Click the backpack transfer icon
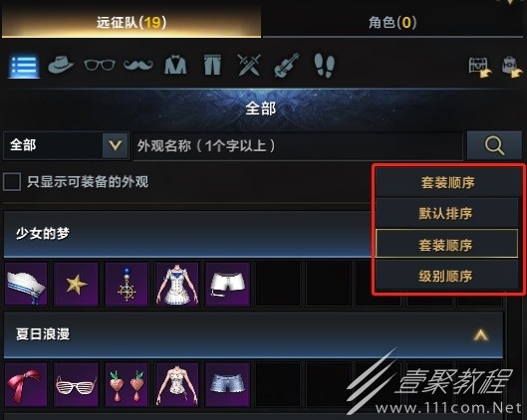The image size is (527, 420). [x=512, y=67]
